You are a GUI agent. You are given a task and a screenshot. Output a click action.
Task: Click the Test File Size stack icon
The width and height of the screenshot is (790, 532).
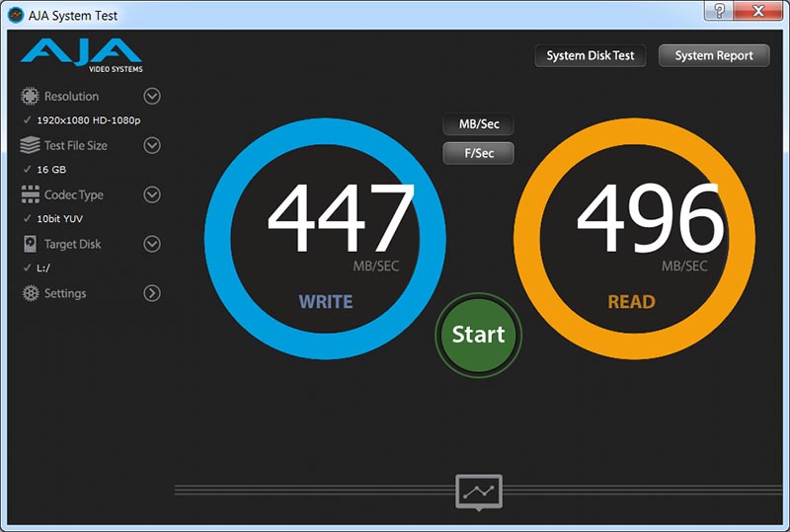coord(30,145)
